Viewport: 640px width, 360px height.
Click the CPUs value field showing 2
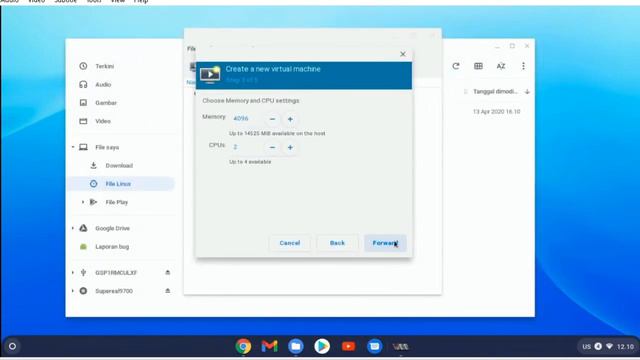coord(246,147)
